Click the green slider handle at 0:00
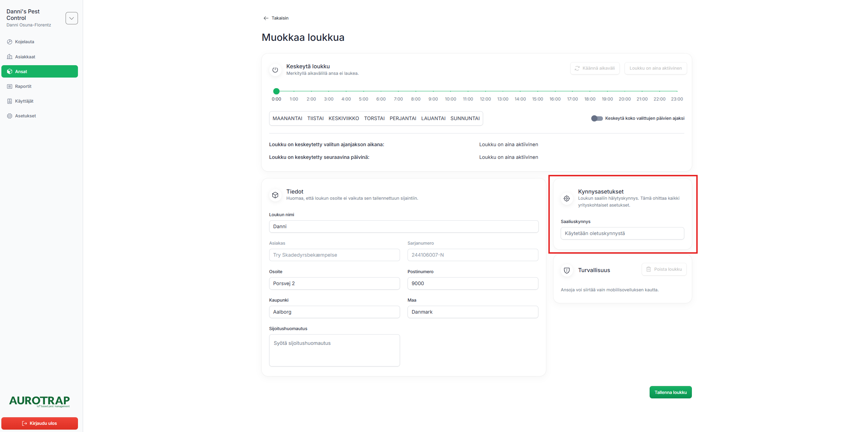This screenshot has width=868, height=432. pyautogui.click(x=276, y=91)
